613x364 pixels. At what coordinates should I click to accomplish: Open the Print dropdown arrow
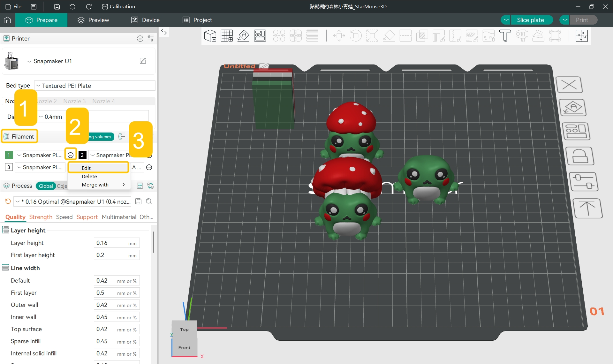coord(565,20)
